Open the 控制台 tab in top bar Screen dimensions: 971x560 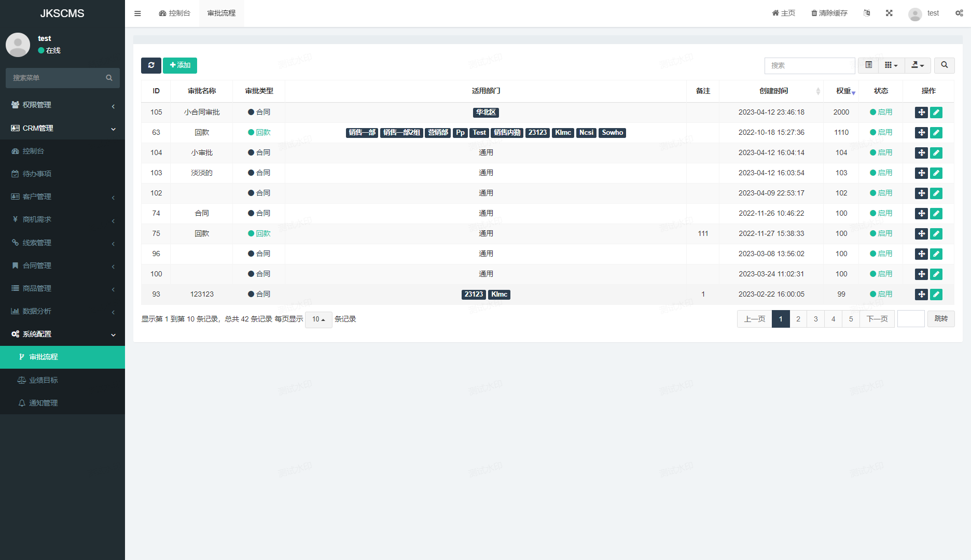pyautogui.click(x=175, y=13)
